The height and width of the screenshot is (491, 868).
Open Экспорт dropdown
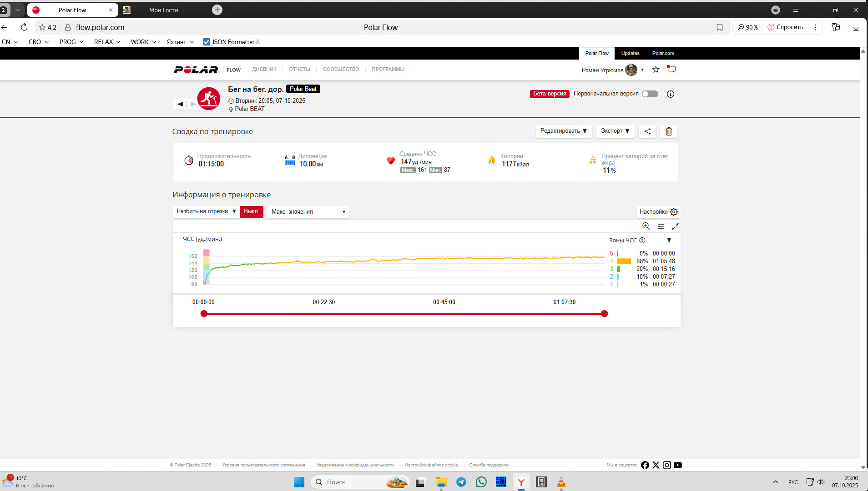615,131
